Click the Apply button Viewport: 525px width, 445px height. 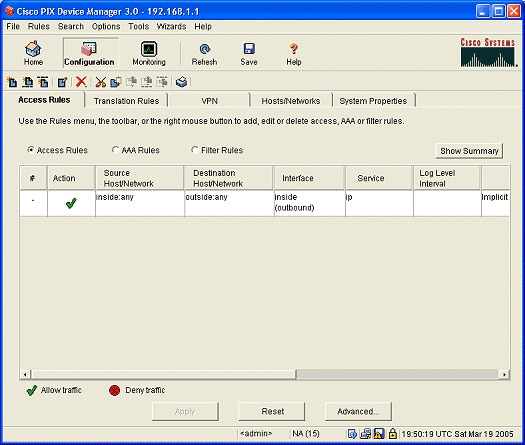pyautogui.click(x=185, y=412)
